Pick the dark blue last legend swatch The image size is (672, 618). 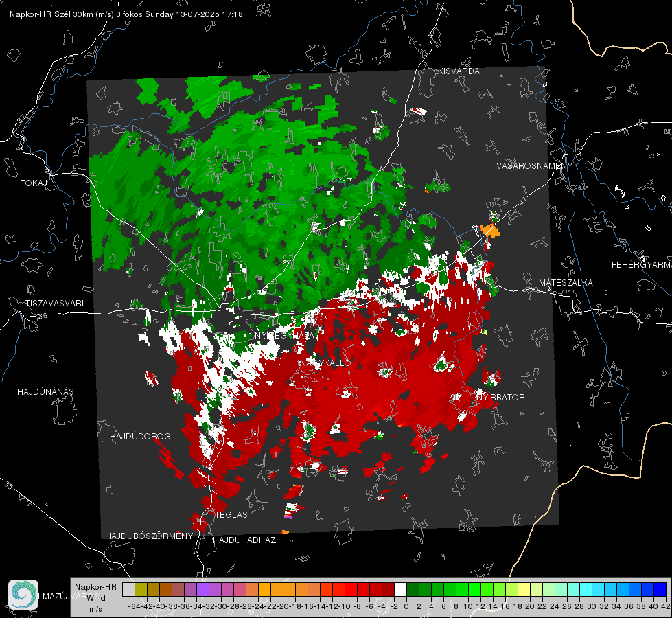point(660,589)
